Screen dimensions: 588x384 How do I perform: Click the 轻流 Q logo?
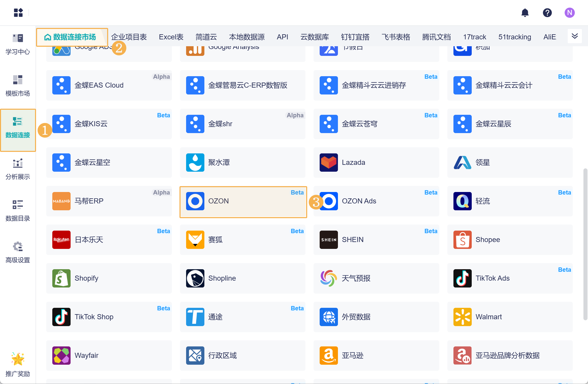pos(463,201)
